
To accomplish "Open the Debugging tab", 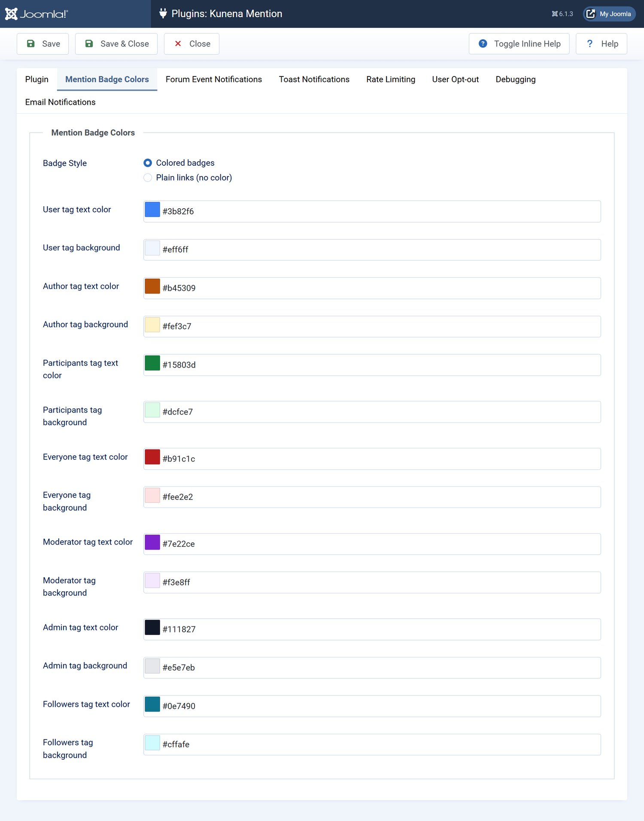I will pos(516,79).
